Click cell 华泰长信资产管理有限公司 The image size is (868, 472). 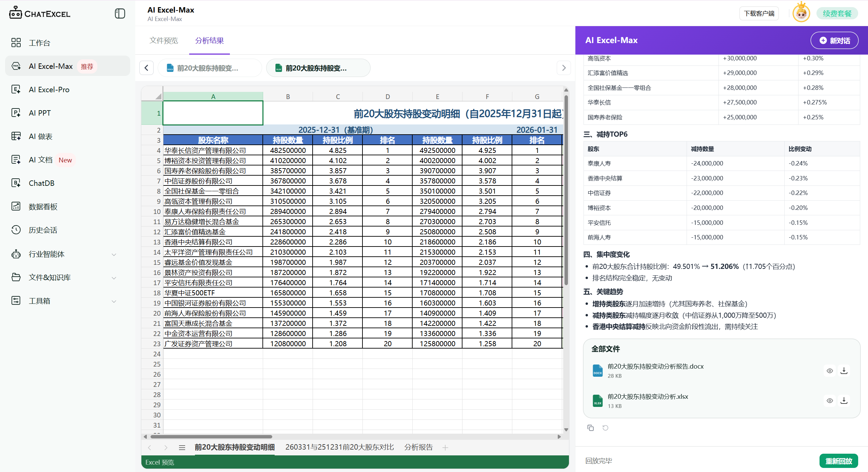pyautogui.click(x=213, y=150)
